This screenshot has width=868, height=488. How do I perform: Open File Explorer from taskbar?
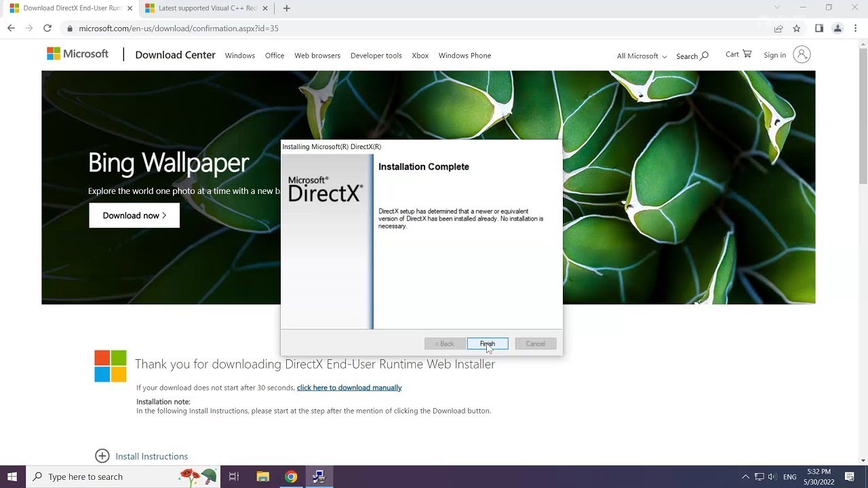pos(262,476)
